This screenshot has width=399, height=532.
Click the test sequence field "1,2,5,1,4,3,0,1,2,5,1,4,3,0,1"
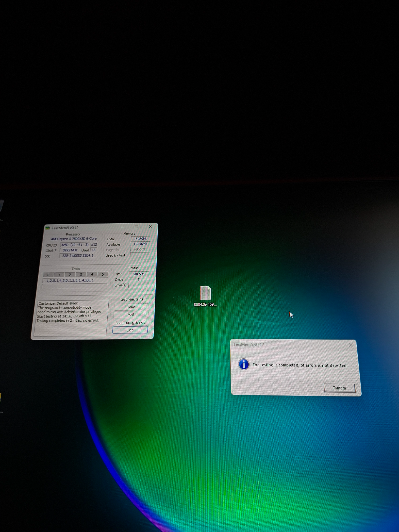tap(75, 281)
